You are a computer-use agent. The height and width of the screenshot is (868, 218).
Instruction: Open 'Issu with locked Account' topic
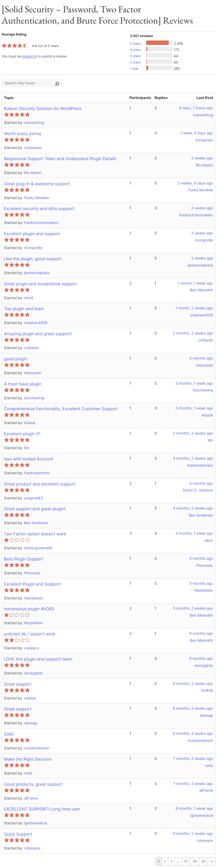[29, 459]
